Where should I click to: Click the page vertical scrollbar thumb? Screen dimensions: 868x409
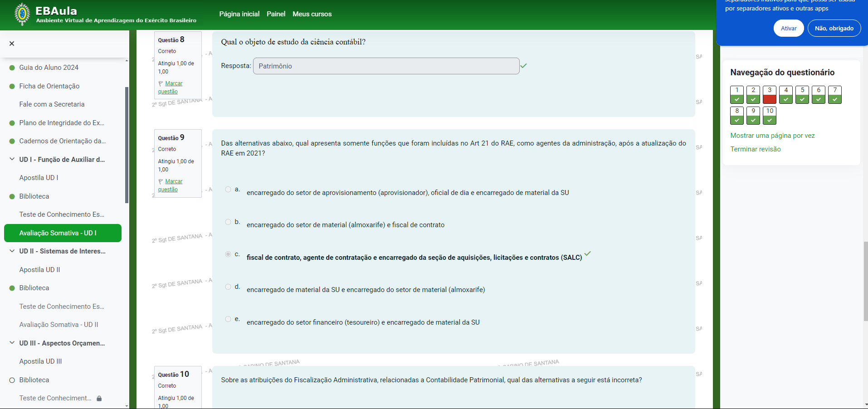coord(865,281)
